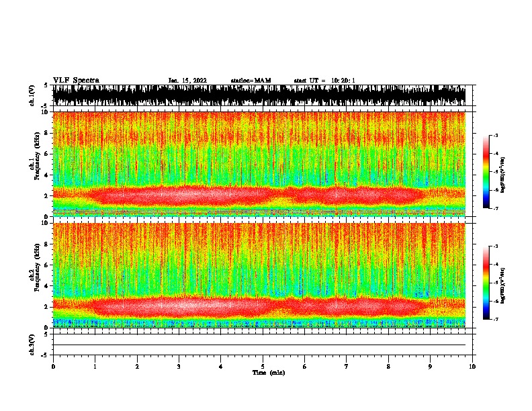The height and width of the screenshot is (411, 532).
Task: Click the "ch.3(V)" label of bottom panel
Action: [32, 345]
